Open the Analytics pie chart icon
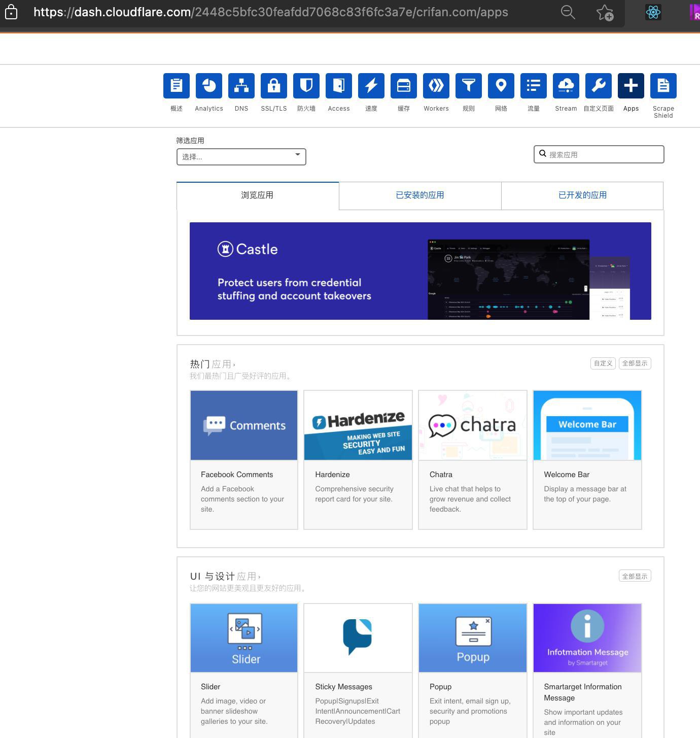Screen dimensions: 700x738 (208, 86)
